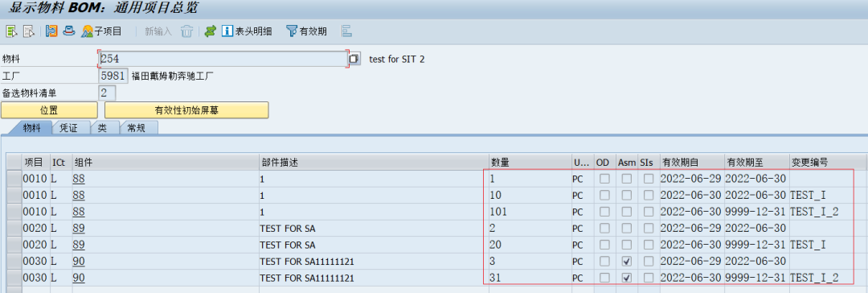Click the 有效性初始屏幕 button
The width and height of the screenshot is (868, 293).
click(186, 109)
